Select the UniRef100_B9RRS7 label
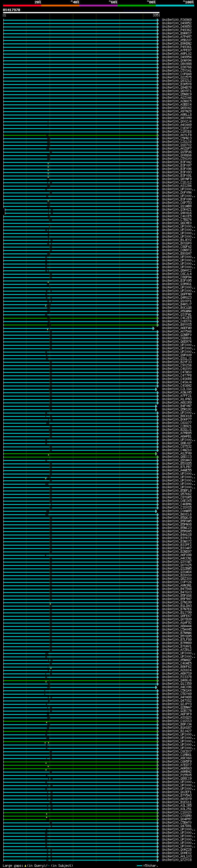The image size is (197, 868). [x=177, y=33]
